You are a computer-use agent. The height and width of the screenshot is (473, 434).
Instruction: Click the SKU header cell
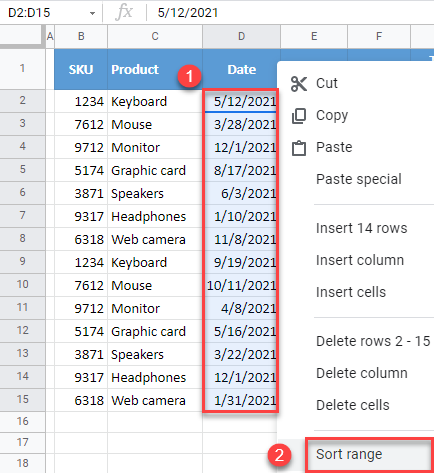[x=81, y=69]
